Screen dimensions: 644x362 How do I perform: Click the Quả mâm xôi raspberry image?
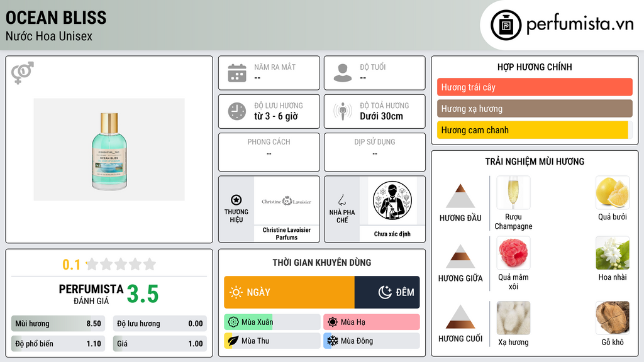click(x=513, y=253)
